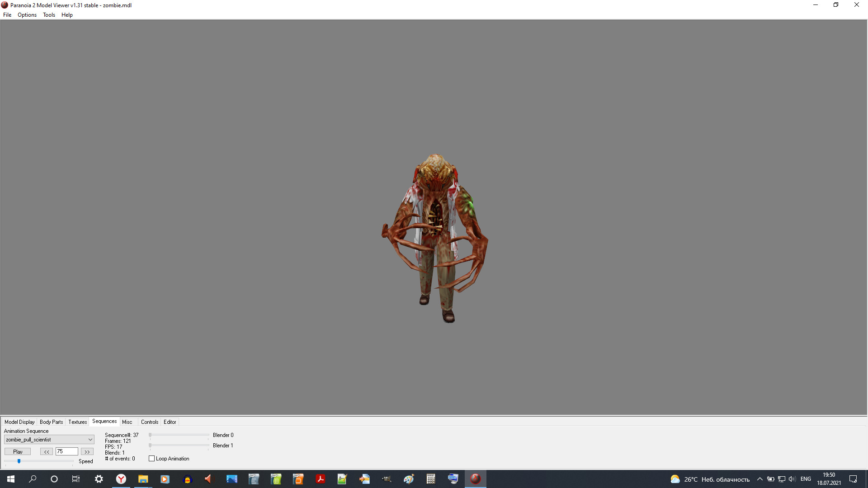
Task: Open GIMP from the taskbar
Action: (387, 479)
